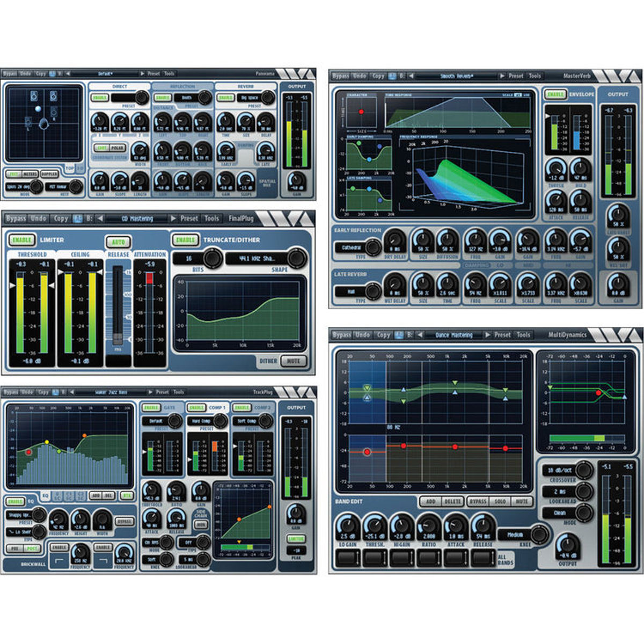Click Add button in TrackPlug EQ
Image resolution: width=644 pixels, height=644 pixels.
(96, 495)
